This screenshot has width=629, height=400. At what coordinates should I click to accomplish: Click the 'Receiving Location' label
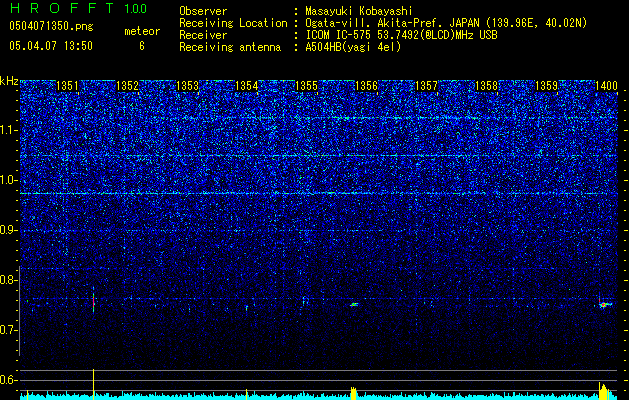coord(233,23)
